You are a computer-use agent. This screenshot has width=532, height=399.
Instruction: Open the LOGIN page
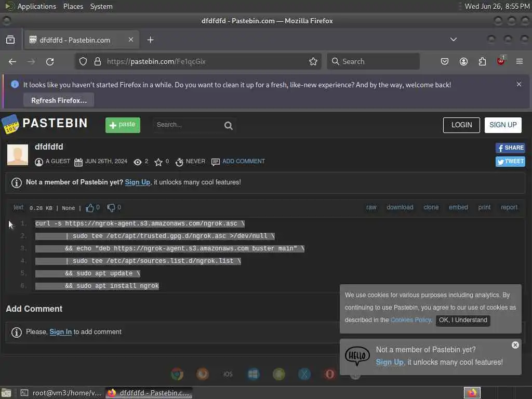[x=461, y=125]
